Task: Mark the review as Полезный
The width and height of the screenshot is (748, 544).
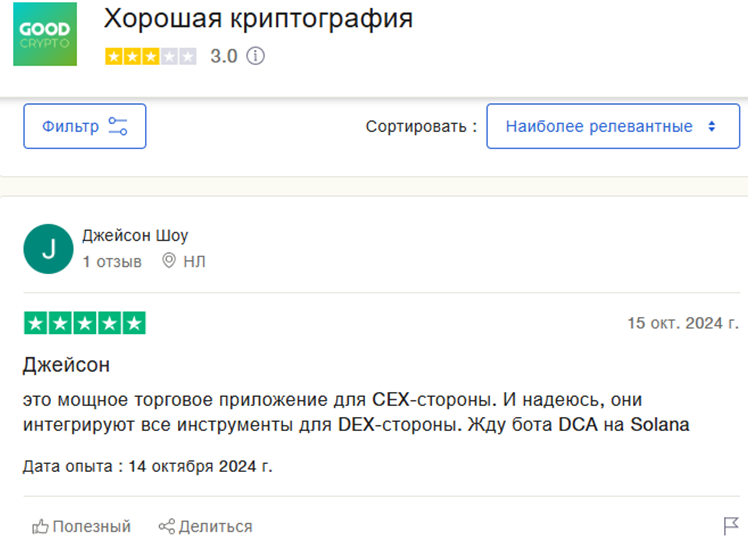Action: (x=82, y=526)
